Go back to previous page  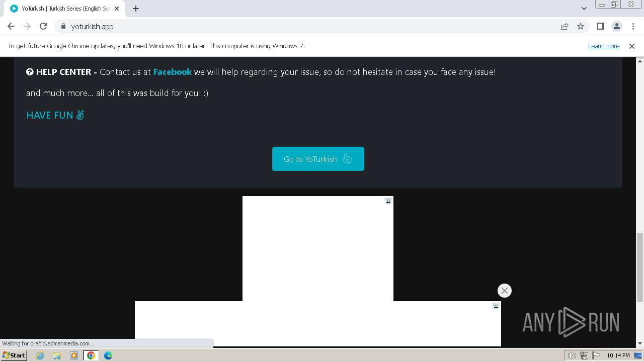point(11,26)
